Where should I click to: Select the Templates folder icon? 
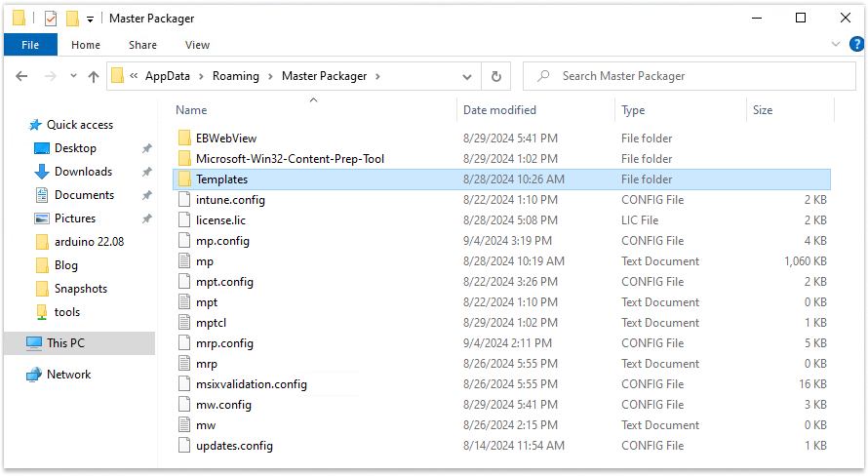185,179
